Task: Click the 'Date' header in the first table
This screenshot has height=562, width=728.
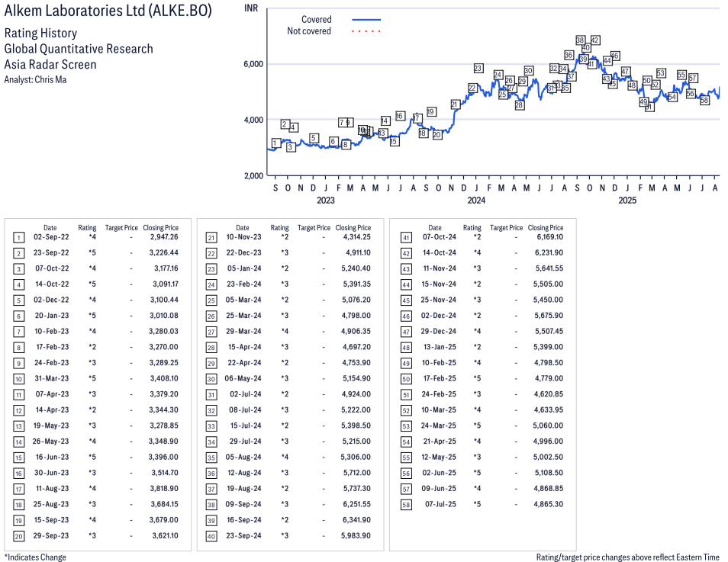Action: click(x=50, y=228)
